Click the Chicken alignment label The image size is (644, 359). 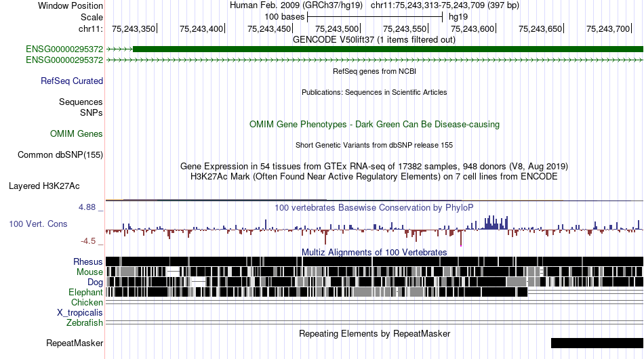pos(87,302)
